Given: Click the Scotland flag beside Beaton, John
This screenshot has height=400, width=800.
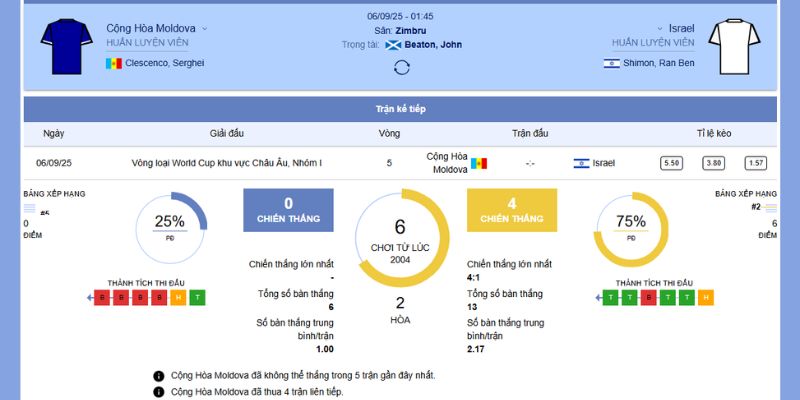Looking at the screenshot, I should [x=393, y=45].
